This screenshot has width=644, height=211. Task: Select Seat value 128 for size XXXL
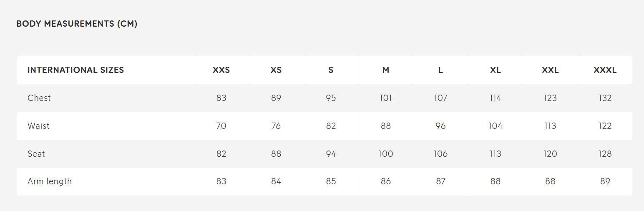click(605, 154)
